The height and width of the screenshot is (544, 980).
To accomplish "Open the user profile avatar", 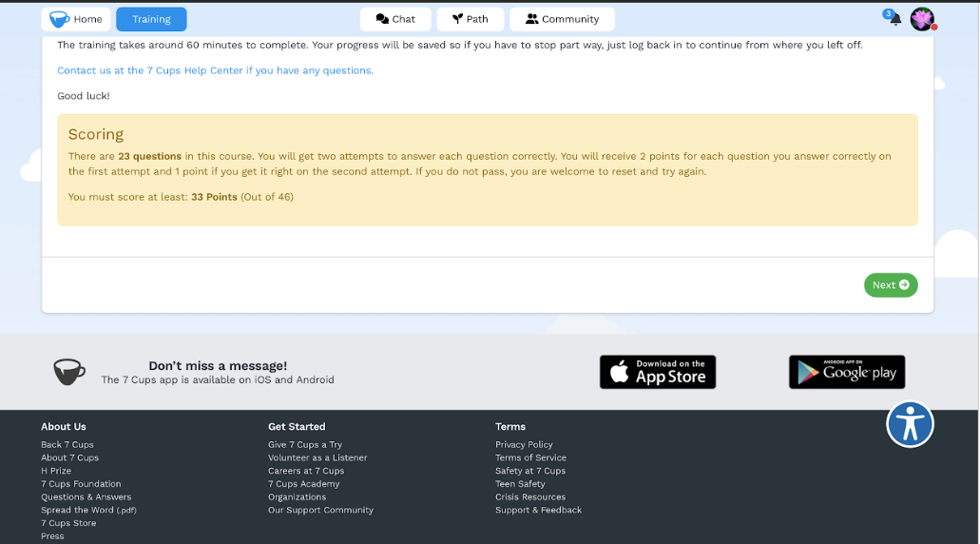I will pos(922,19).
